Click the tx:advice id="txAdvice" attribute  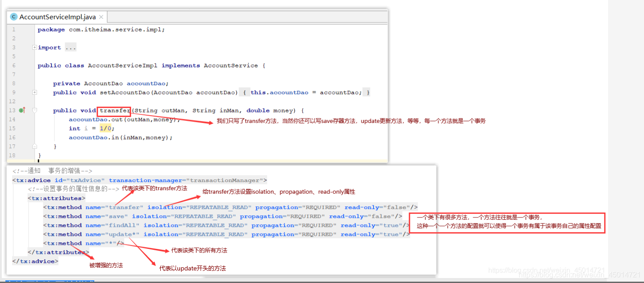[80, 180]
